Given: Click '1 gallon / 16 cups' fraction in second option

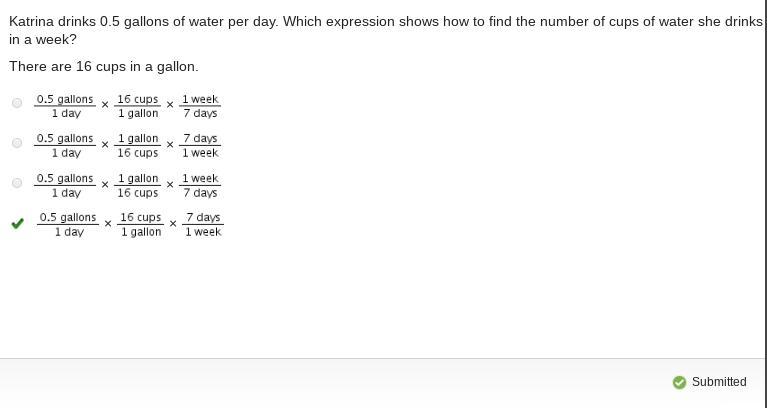Looking at the screenshot, I should coord(138,146).
